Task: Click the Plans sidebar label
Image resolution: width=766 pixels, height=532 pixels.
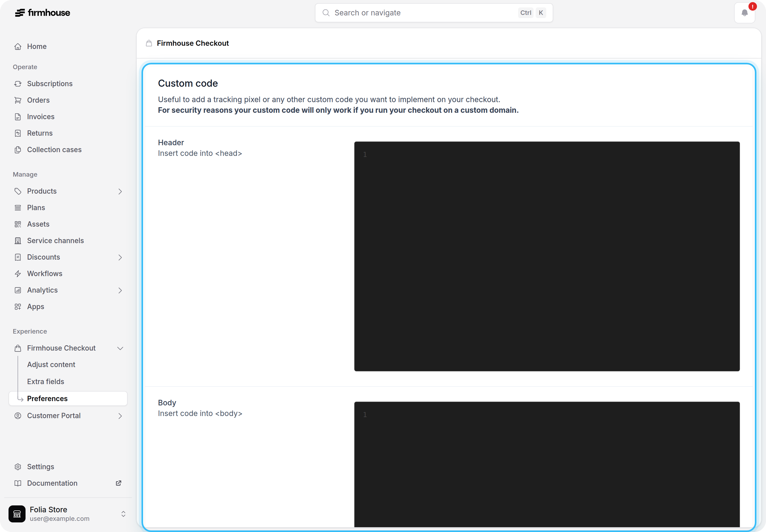Action: [x=36, y=208]
